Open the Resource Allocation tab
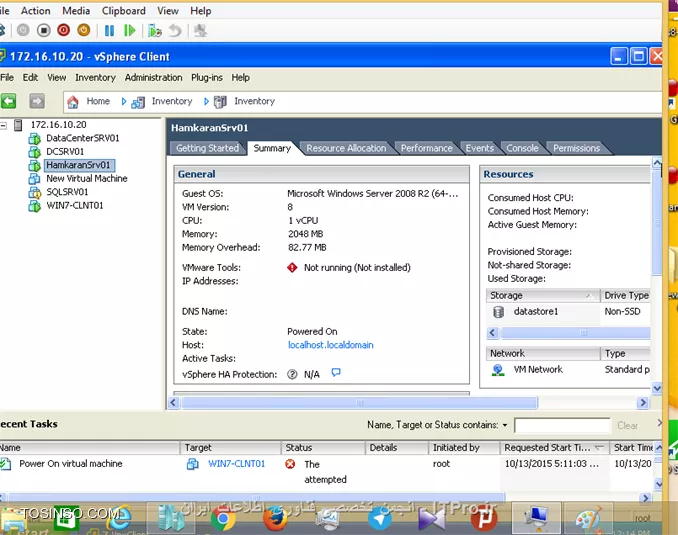 [346, 148]
